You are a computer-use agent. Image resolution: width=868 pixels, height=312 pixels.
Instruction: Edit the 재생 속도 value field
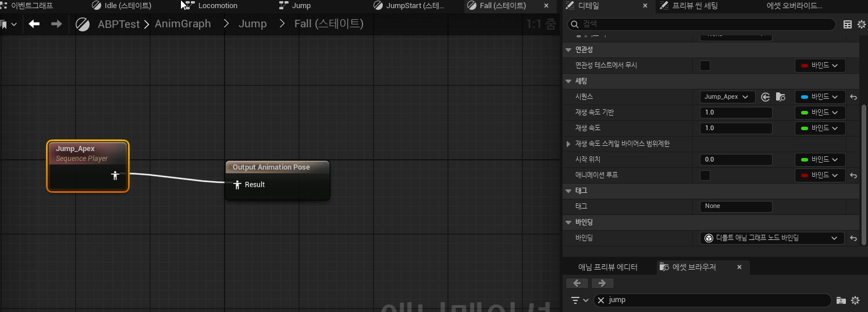(x=736, y=128)
